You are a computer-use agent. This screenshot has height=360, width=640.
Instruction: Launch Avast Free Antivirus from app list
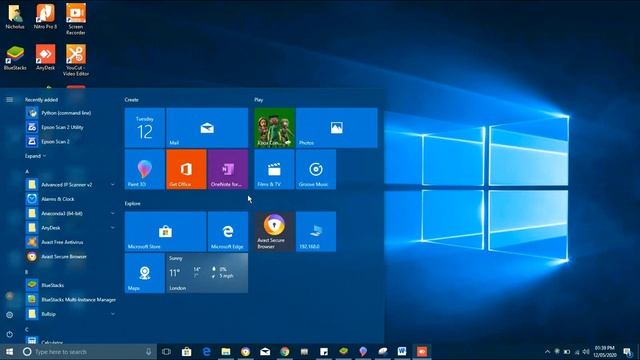point(70,242)
